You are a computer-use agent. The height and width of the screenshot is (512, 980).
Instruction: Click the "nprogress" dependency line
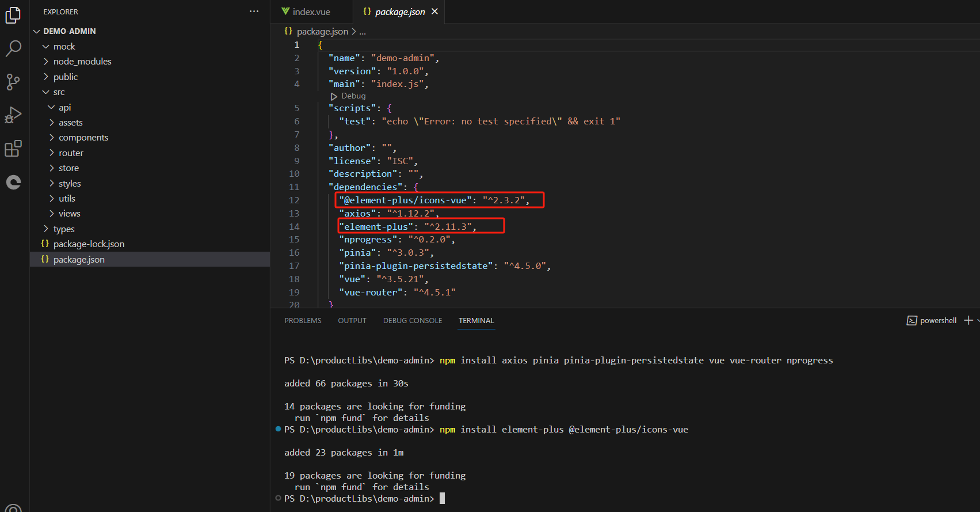397,239
